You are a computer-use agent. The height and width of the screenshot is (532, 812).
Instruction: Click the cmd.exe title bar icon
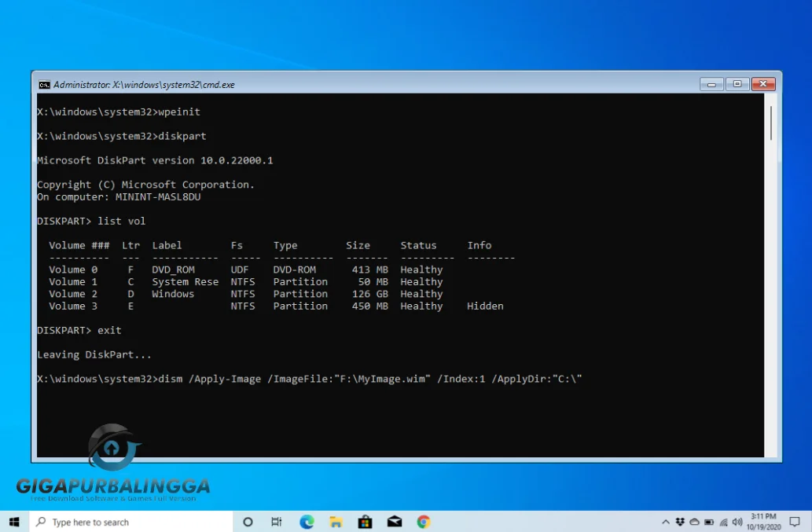tap(45, 84)
